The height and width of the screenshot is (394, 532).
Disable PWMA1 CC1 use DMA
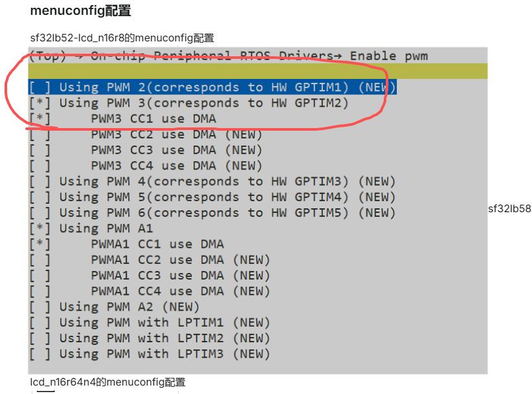coord(39,244)
